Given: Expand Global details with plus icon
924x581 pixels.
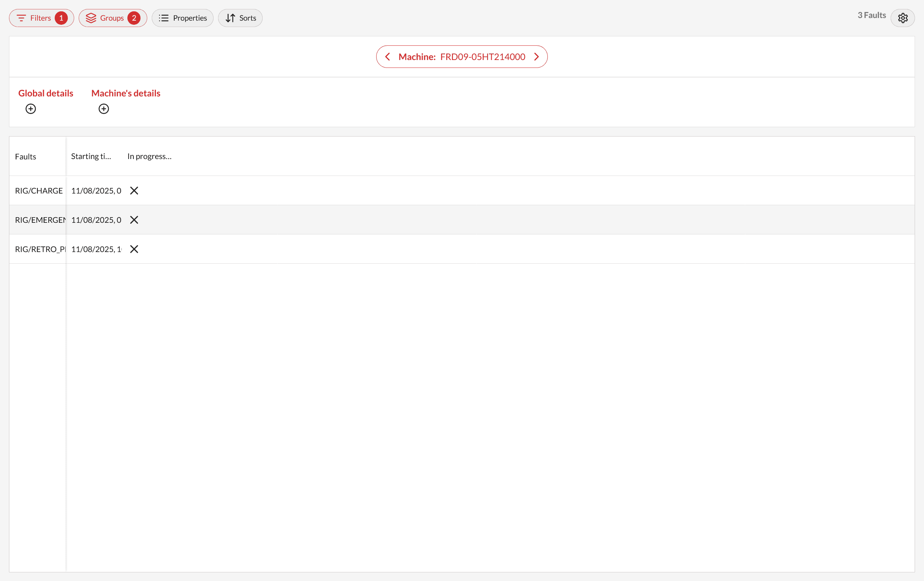Looking at the screenshot, I should click(31, 109).
